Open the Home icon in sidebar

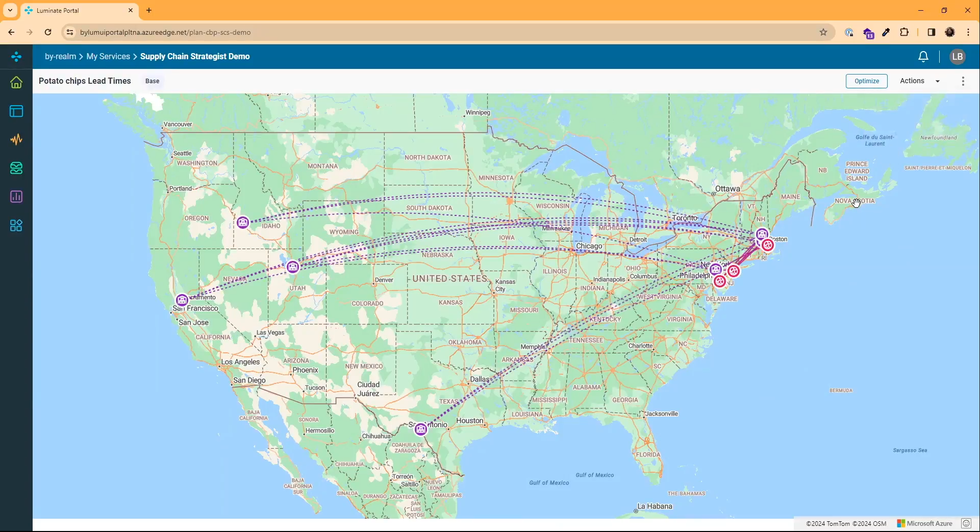click(16, 82)
